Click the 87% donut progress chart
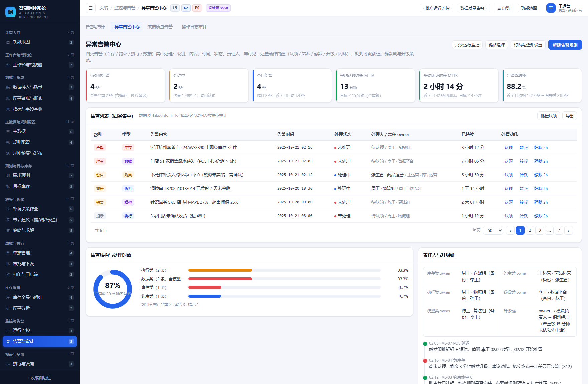The height and width of the screenshot is (384, 588). tap(113, 289)
